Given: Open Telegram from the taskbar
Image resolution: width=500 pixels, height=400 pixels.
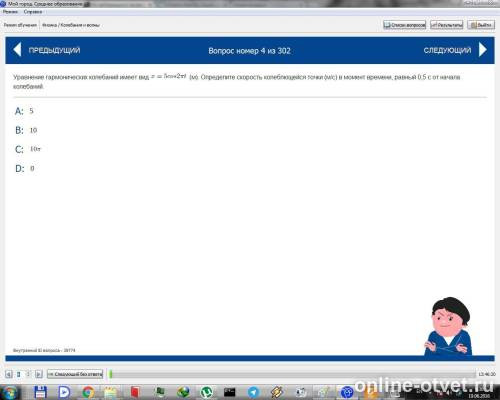Looking at the screenshot, I should tap(253, 392).
